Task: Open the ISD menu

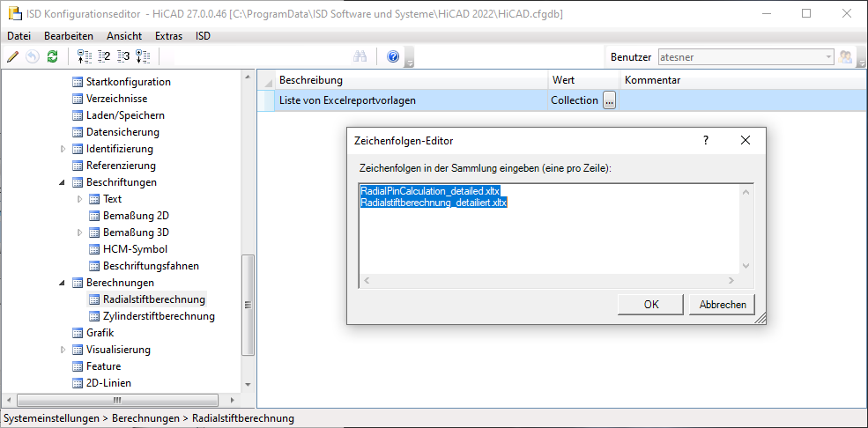Action: pos(204,36)
